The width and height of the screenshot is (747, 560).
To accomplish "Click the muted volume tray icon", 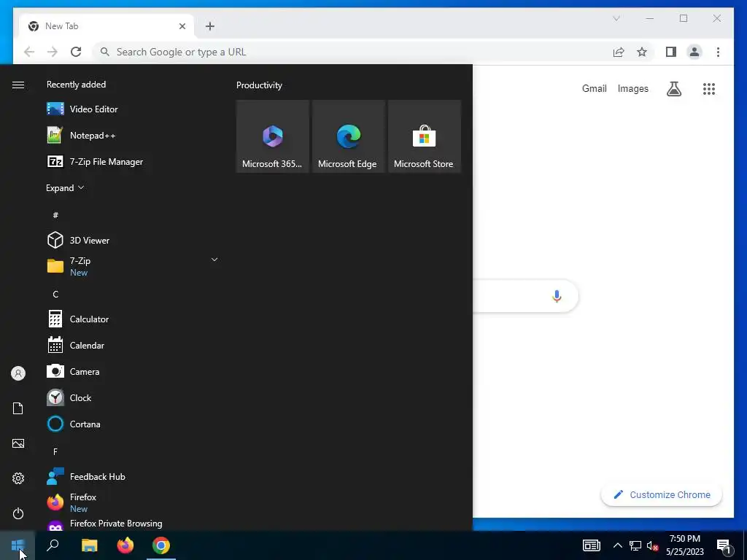I will coord(652,545).
